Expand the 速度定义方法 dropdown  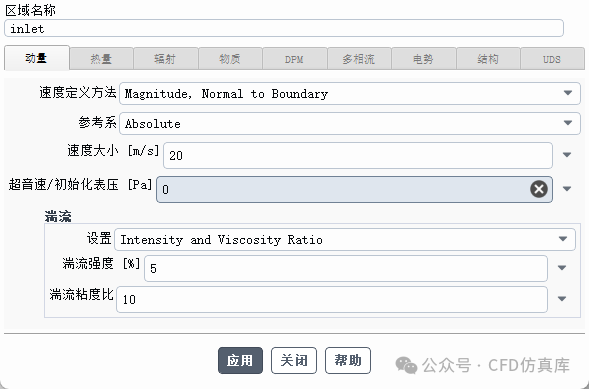(x=350, y=93)
